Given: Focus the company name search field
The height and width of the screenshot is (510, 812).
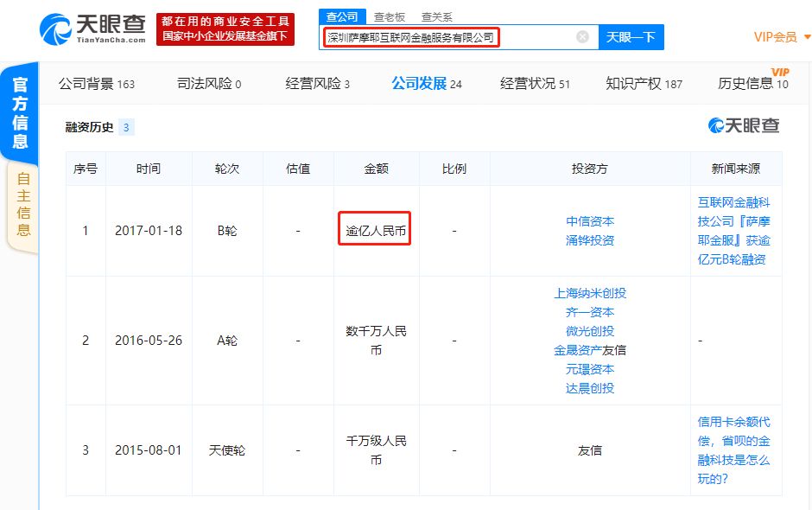Looking at the screenshot, I should pyautogui.click(x=459, y=37).
